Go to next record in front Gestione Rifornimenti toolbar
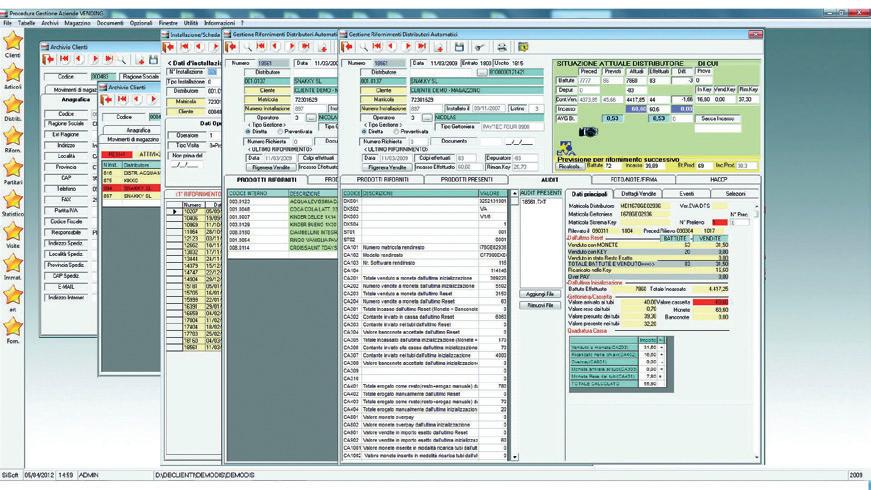 [407, 47]
